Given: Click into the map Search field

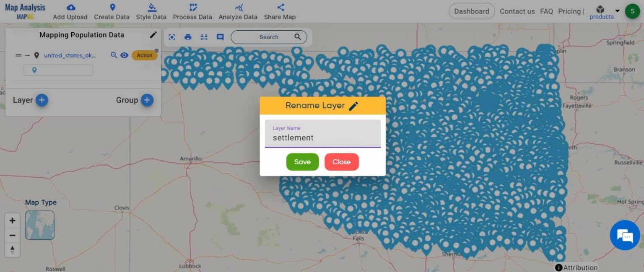Looking at the screenshot, I should 269,37.
